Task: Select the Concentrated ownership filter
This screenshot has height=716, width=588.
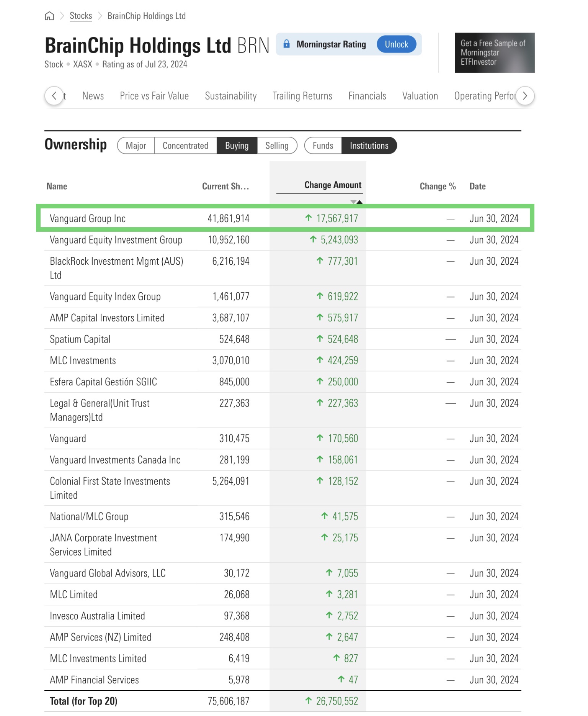Action: [x=185, y=146]
